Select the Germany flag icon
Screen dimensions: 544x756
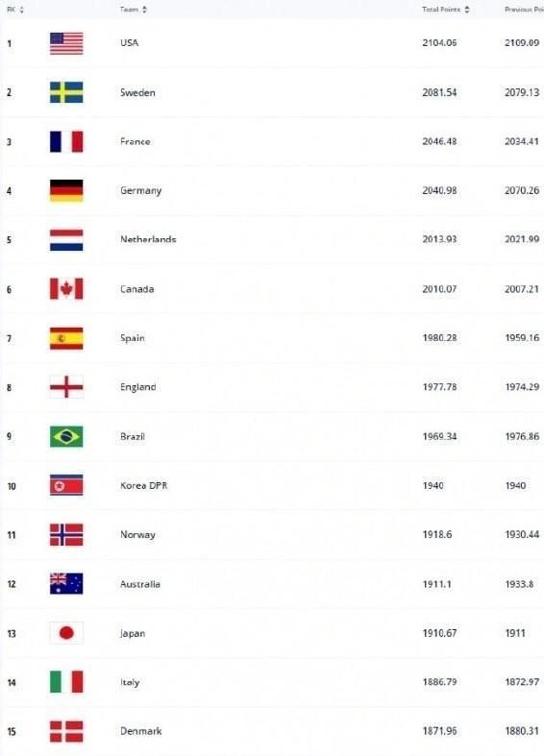66,191
